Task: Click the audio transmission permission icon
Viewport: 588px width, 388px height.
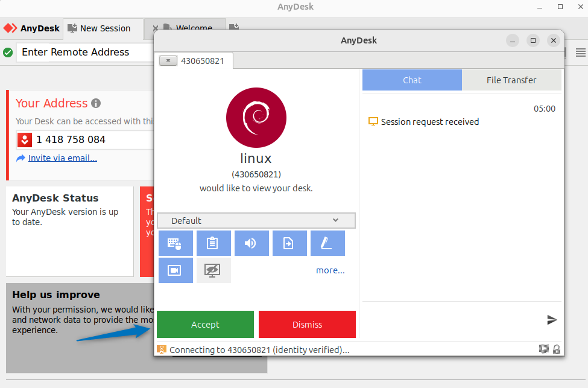Action: click(251, 243)
